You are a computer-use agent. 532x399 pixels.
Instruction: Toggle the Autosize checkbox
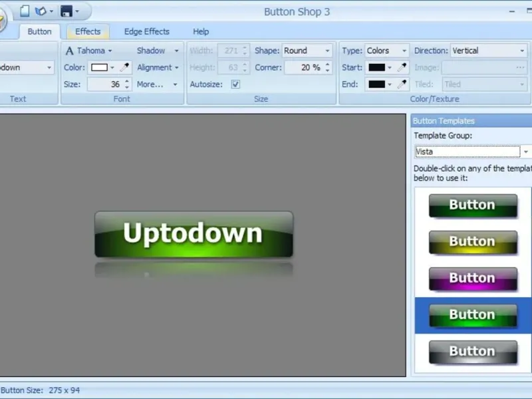[x=235, y=84]
